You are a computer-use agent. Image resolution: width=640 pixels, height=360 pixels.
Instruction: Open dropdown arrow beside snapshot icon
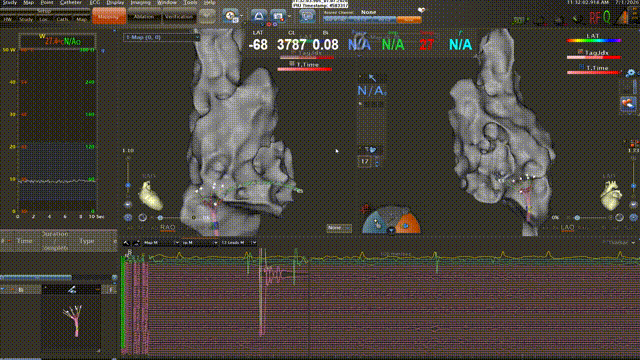pyautogui.click(x=289, y=17)
